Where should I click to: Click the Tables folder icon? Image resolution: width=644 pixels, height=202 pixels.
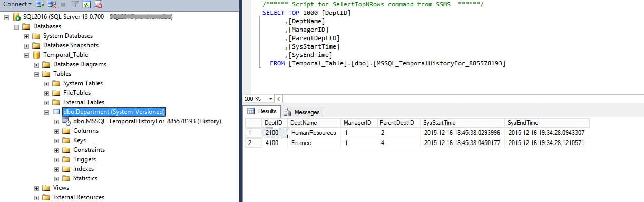pyautogui.click(x=46, y=74)
